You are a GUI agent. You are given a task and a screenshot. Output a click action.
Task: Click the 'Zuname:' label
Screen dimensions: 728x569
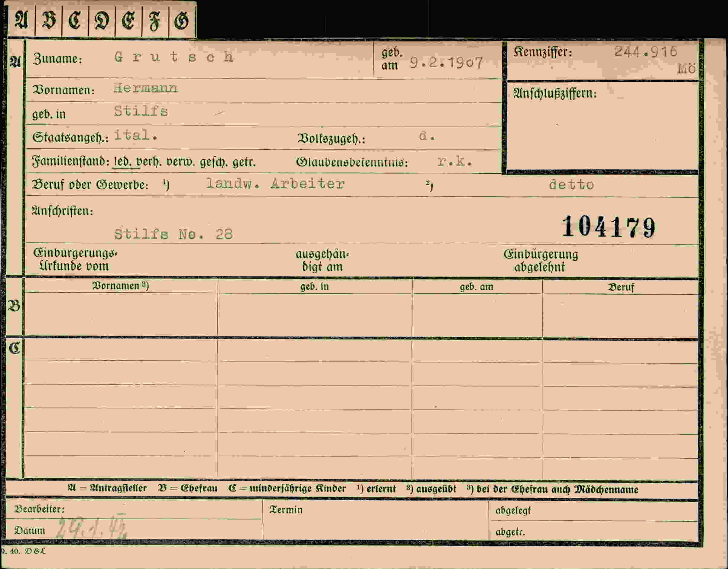pos(57,59)
